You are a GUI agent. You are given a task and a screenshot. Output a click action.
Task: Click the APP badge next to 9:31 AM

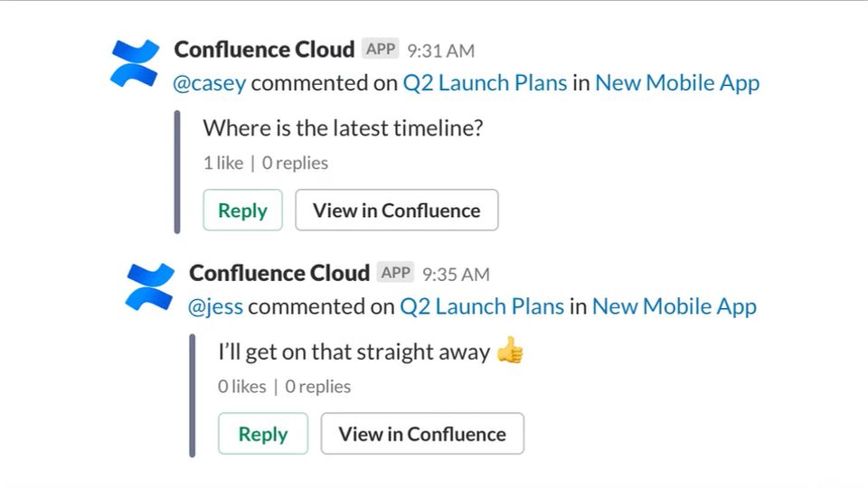[381, 49]
